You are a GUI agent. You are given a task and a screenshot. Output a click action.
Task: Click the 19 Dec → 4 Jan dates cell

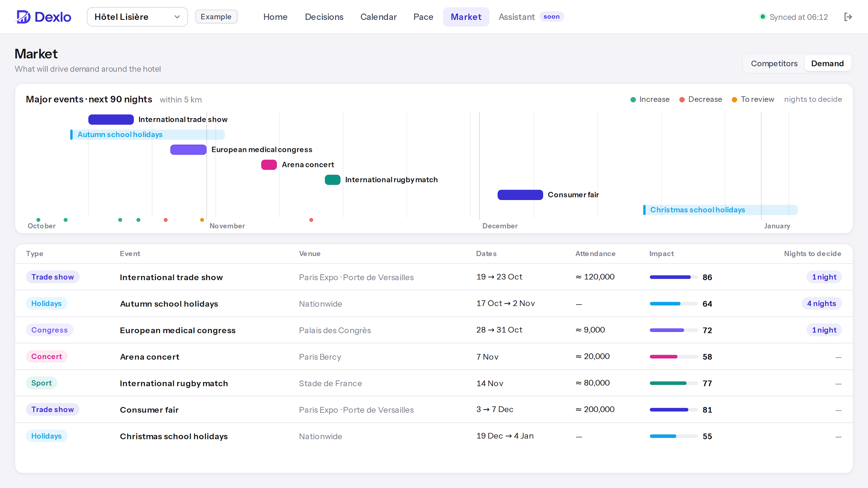[505, 436]
